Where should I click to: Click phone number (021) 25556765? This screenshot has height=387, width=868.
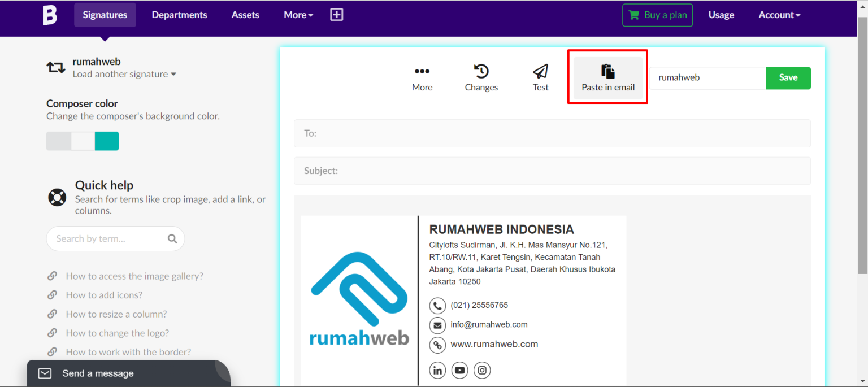click(479, 305)
